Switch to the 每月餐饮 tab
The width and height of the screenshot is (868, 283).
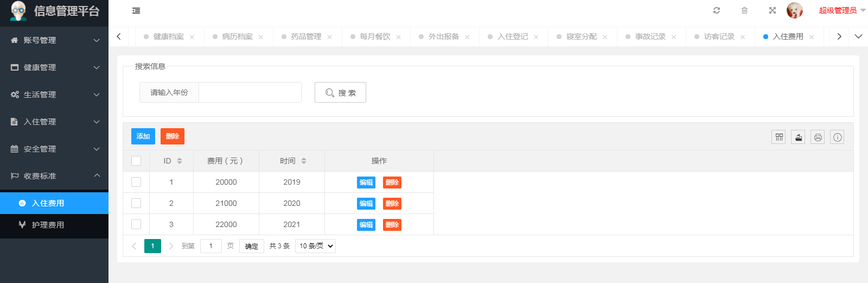(x=375, y=36)
